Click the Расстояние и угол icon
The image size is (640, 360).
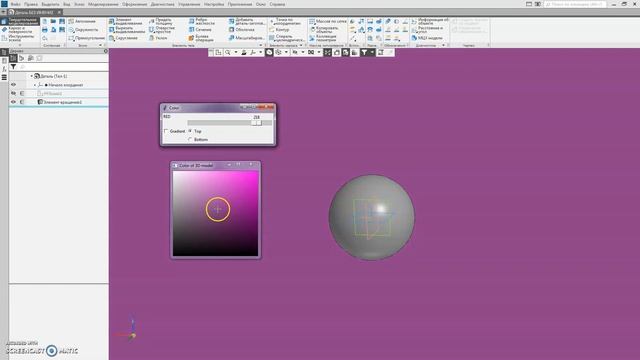pyautogui.click(x=414, y=30)
